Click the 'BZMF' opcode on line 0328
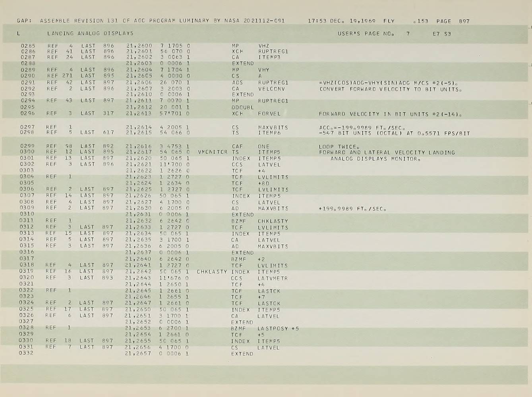The width and height of the screenshot is (532, 397). [x=238, y=329]
